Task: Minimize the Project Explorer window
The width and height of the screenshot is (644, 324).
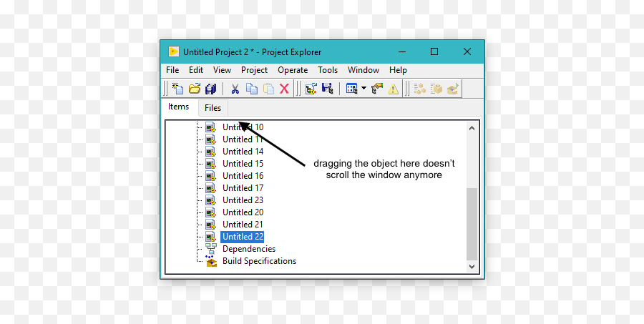Action: [402, 51]
